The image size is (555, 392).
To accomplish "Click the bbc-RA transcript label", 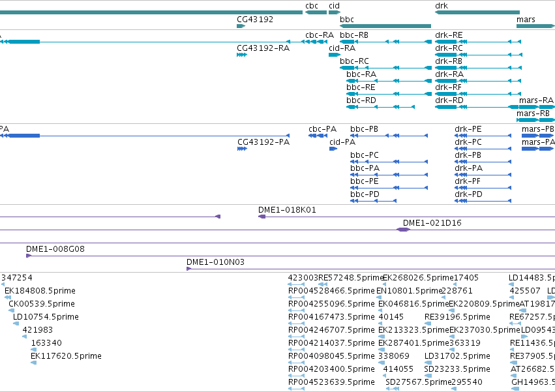I will (361, 74).
